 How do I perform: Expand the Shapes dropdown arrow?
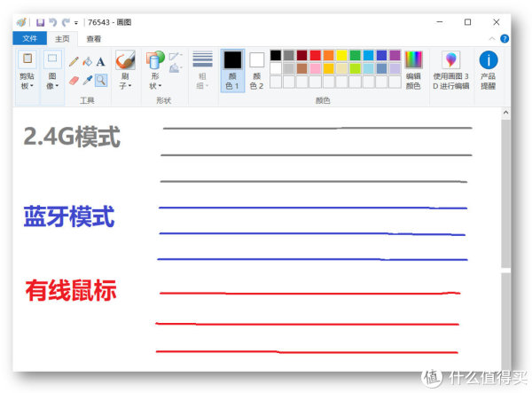pyautogui.click(x=160, y=85)
